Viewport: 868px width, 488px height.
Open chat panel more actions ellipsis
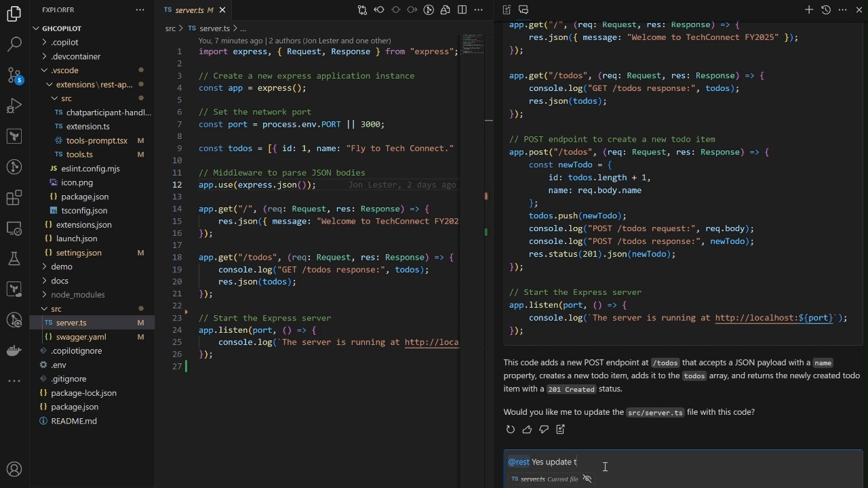click(843, 9)
